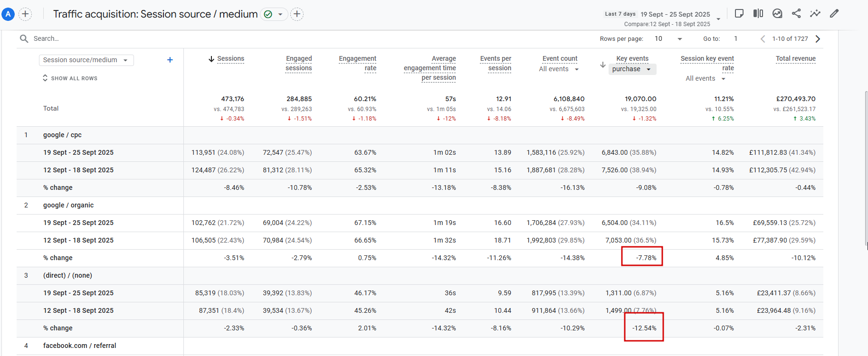Image resolution: width=868 pixels, height=356 pixels.
Task: Click SHOW ALL ROWS expander
Action: click(70, 78)
